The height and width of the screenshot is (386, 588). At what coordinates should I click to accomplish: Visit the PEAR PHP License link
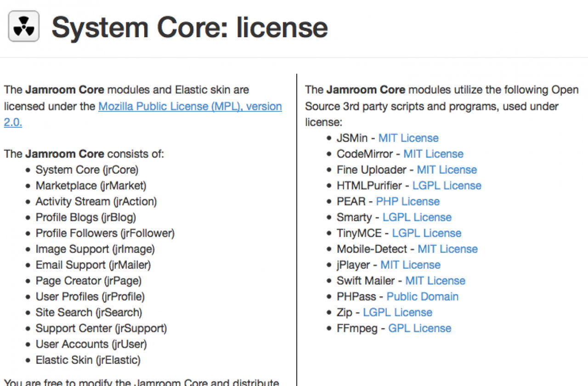click(x=407, y=202)
